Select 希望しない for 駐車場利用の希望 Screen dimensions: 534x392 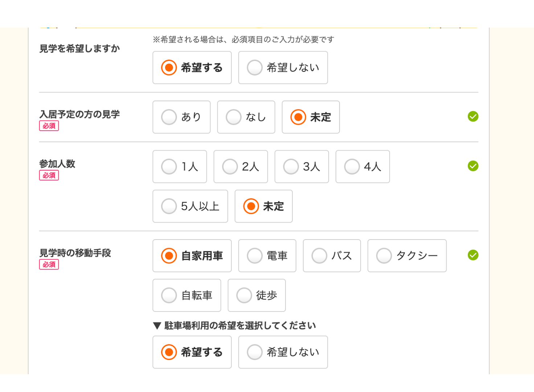pos(283,352)
